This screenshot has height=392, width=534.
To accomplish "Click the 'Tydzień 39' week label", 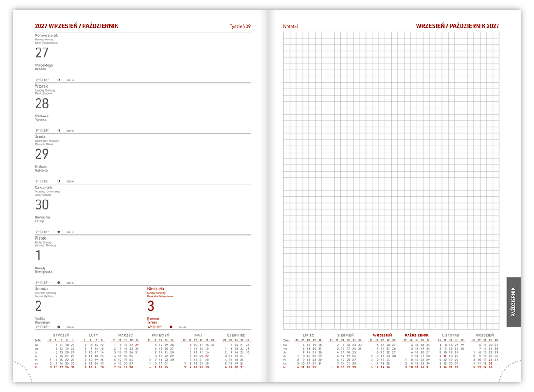I will (240, 26).
